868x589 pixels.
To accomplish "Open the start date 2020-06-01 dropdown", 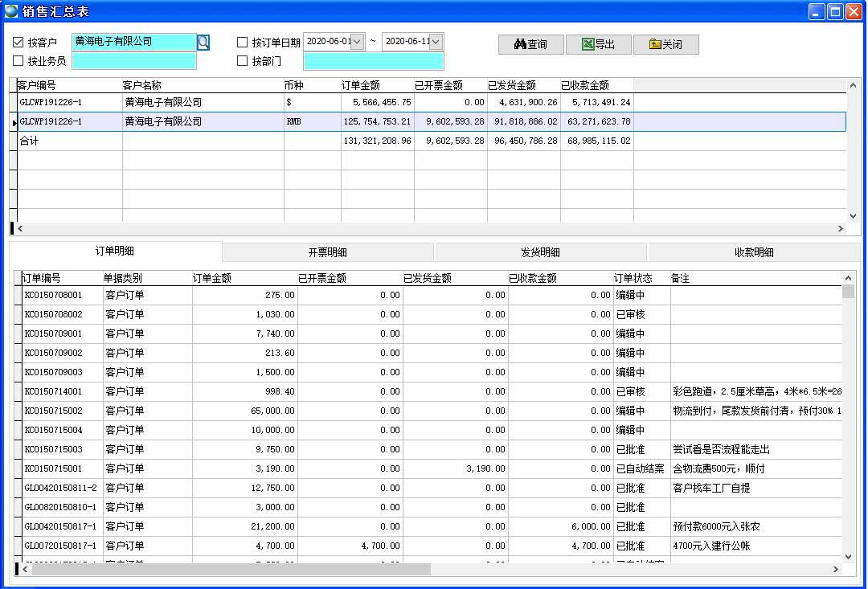I will (358, 42).
